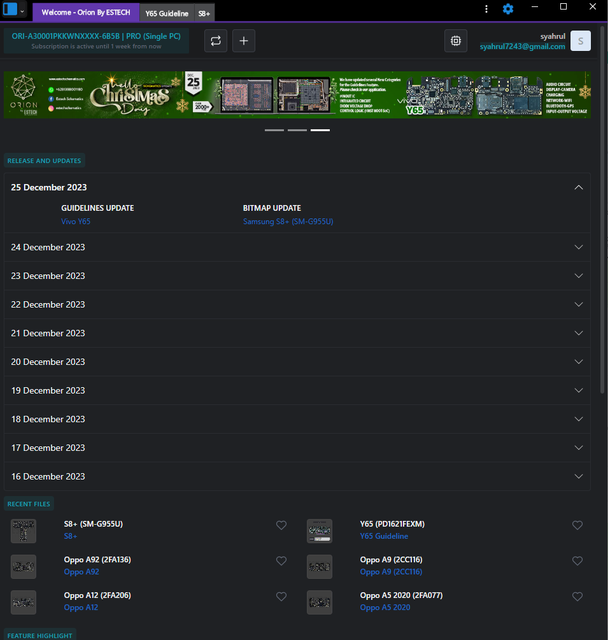This screenshot has height=640, width=608.
Task: Open the Oppo A12 board thumbnail
Action: pyautogui.click(x=23, y=602)
